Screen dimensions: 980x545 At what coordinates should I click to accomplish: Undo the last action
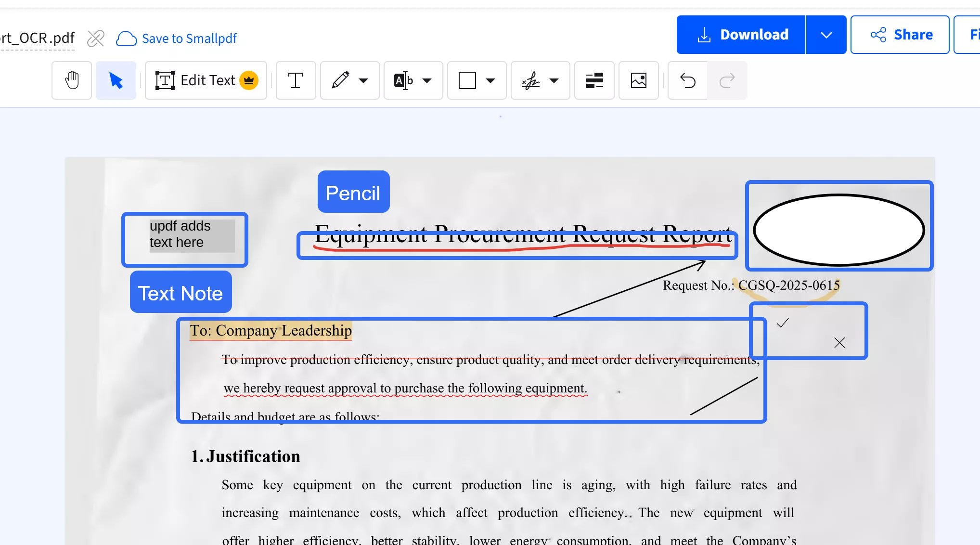tap(688, 80)
